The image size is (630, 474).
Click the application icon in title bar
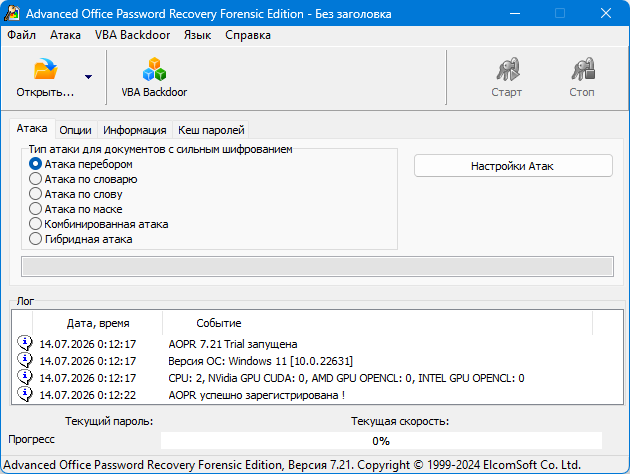[x=12, y=13]
